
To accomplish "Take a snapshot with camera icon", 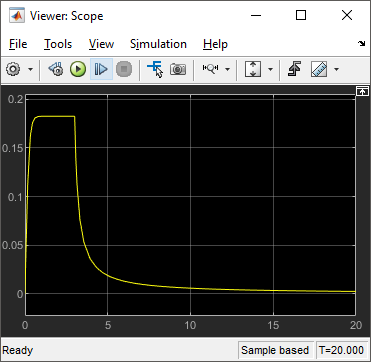I will point(178,69).
